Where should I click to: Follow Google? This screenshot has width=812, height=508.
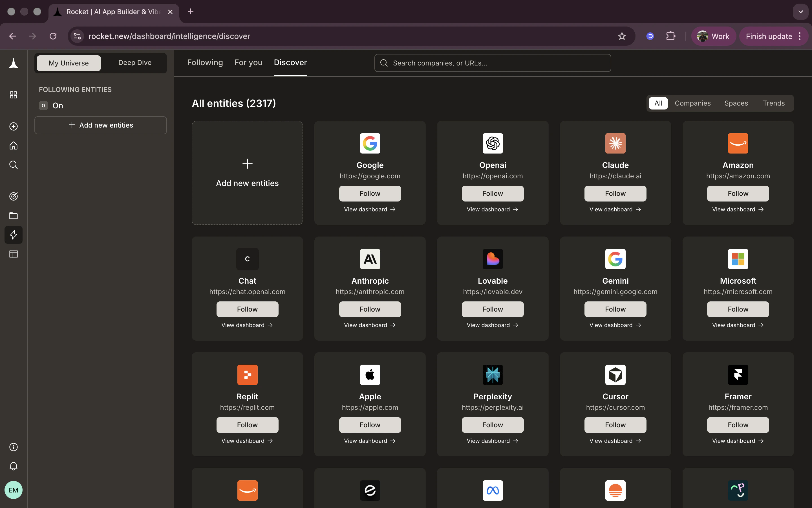(370, 194)
